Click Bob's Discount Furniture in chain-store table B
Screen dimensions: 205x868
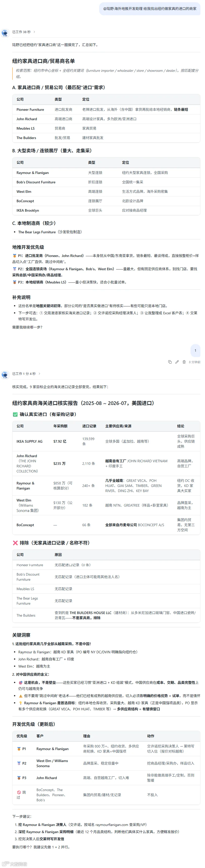[36, 182]
